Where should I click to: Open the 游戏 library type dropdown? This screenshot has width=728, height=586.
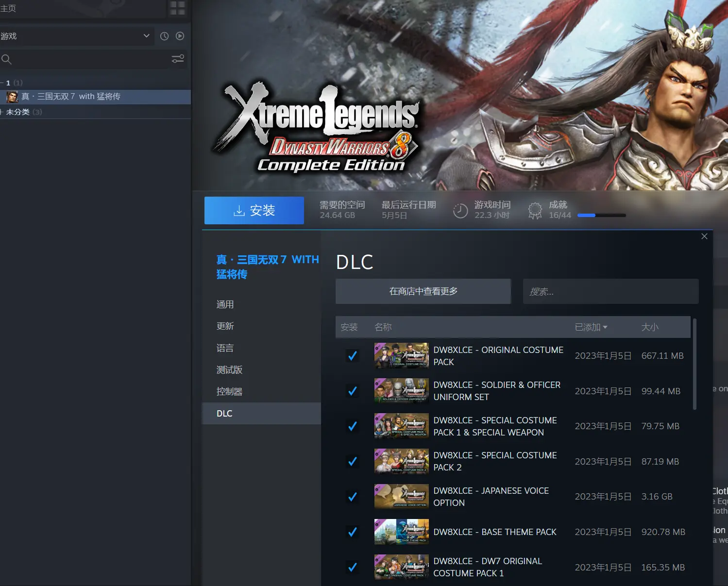76,36
